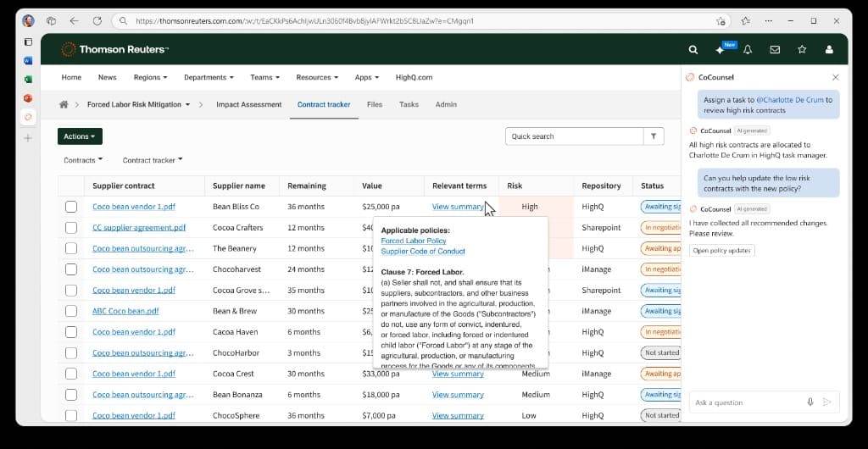
Task: Open the News navigation item
Action: point(108,77)
